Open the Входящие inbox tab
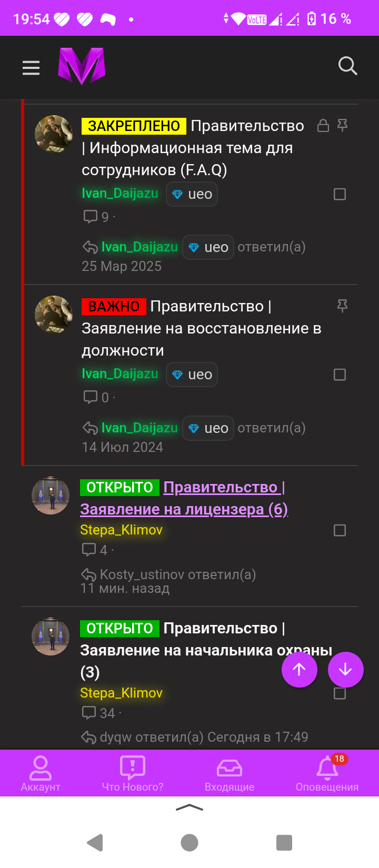Screen dimensions: 379x868 tap(230, 773)
